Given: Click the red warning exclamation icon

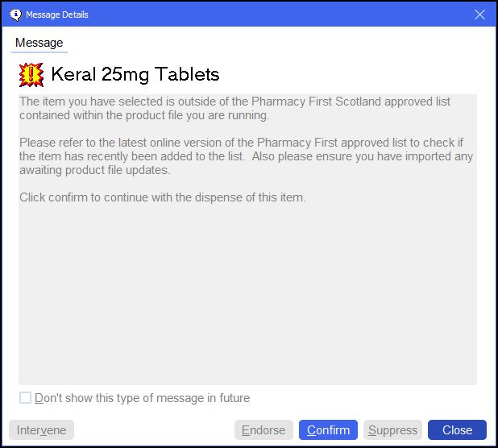Looking at the screenshot, I should click(x=31, y=75).
